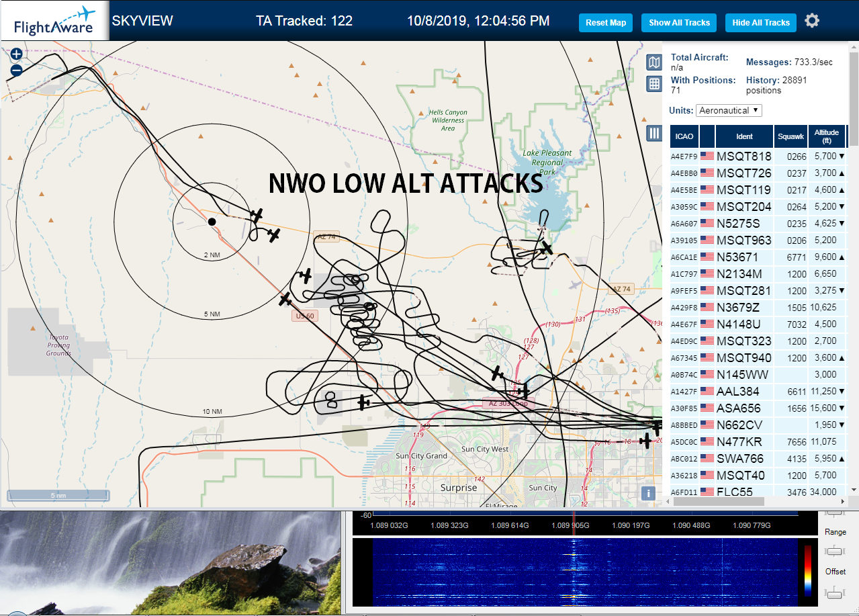The height and width of the screenshot is (616, 859).
Task: Open the Units dropdown showing Aeronautical
Action: coord(729,110)
